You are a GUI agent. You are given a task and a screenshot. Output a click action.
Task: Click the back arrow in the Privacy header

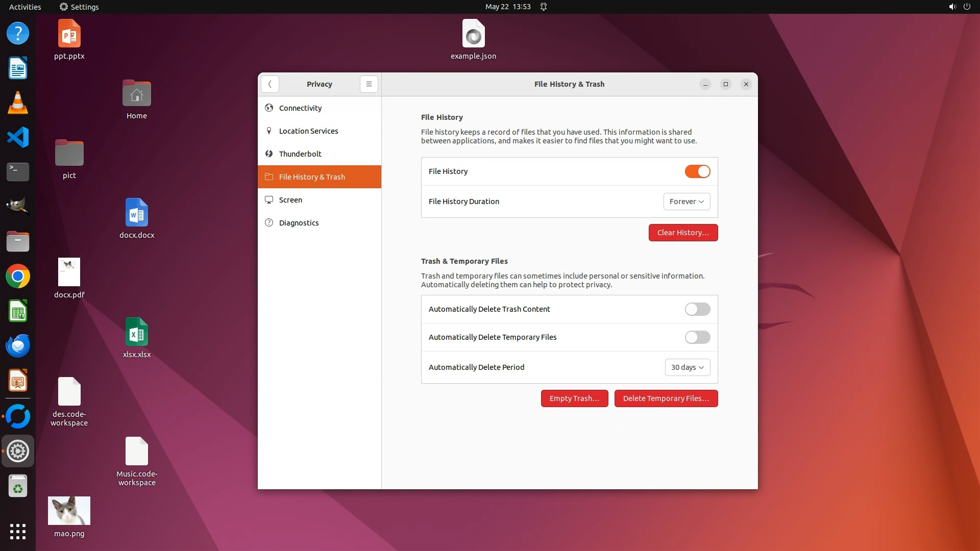(x=269, y=84)
